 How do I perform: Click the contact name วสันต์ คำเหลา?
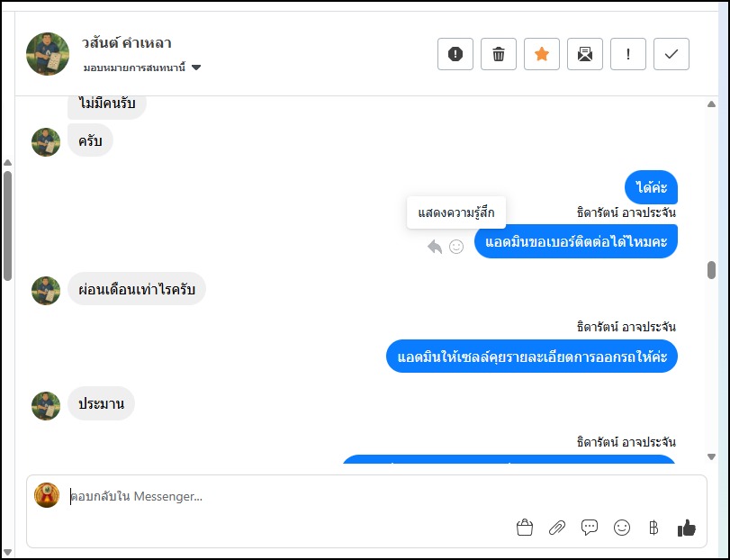126,43
